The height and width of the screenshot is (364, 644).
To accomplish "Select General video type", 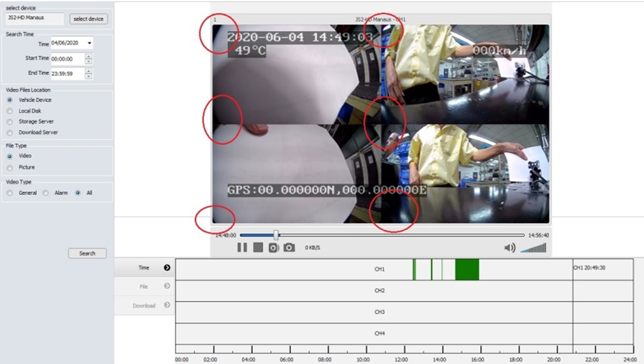I will coord(10,193).
